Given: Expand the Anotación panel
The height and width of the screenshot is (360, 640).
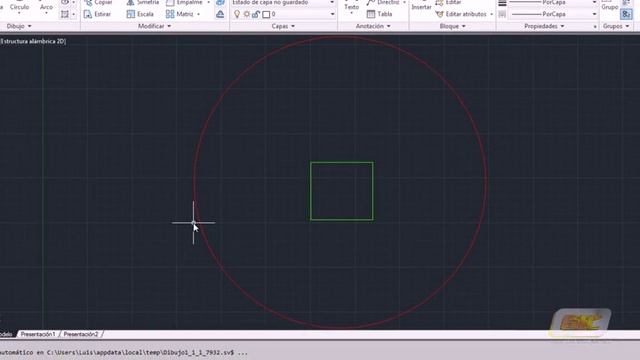Looking at the screenshot, I should click(x=373, y=26).
